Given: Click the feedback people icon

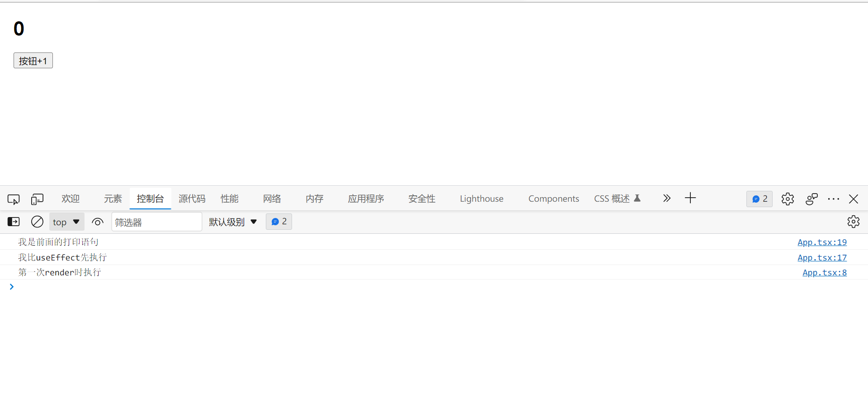Looking at the screenshot, I should [x=811, y=199].
